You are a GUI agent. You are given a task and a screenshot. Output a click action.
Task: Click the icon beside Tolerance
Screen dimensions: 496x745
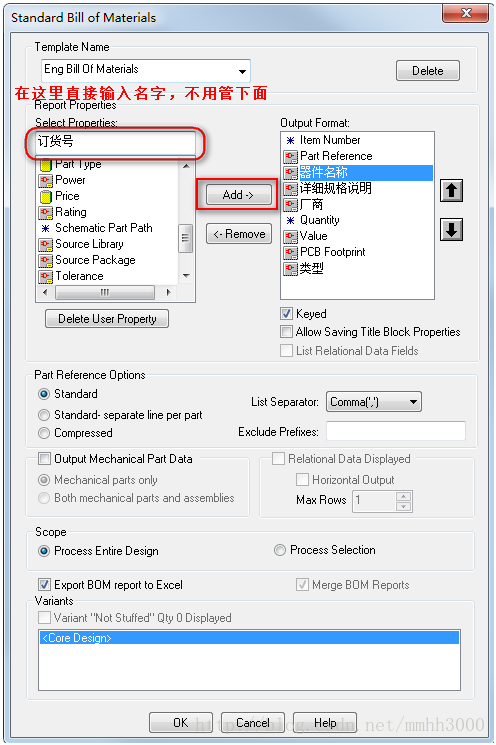46,277
